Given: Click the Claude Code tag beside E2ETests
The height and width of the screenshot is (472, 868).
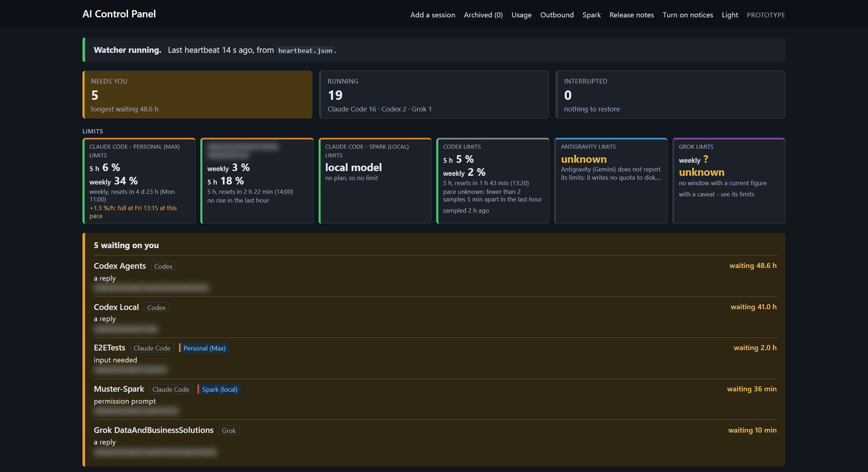Looking at the screenshot, I should [x=152, y=348].
